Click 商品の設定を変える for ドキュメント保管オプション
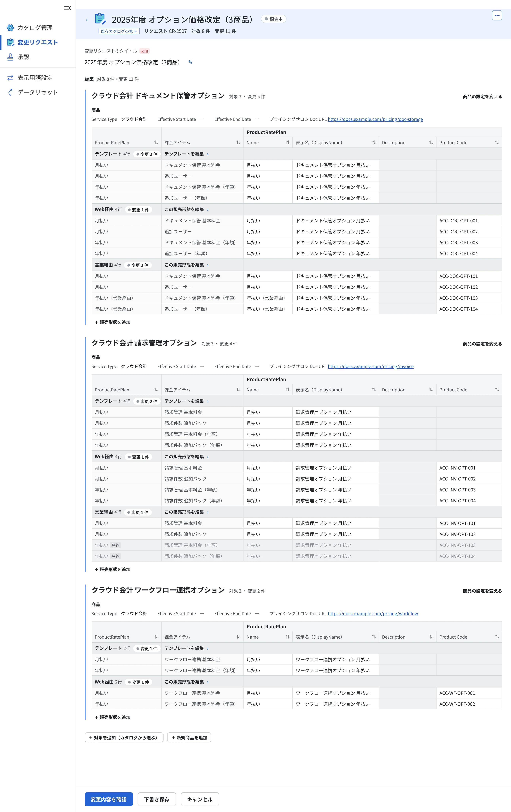This screenshot has width=511, height=812. point(482,96)
